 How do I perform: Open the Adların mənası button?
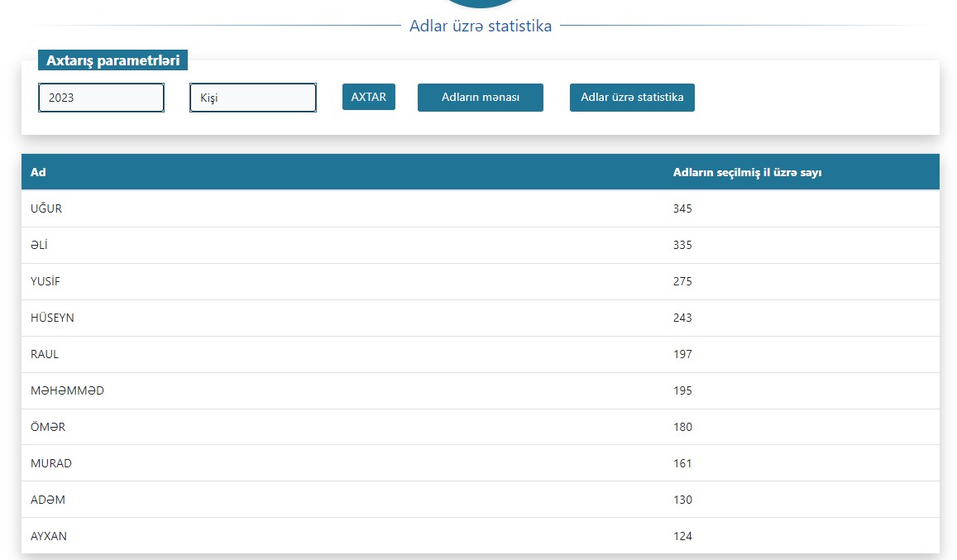(480, 98)
